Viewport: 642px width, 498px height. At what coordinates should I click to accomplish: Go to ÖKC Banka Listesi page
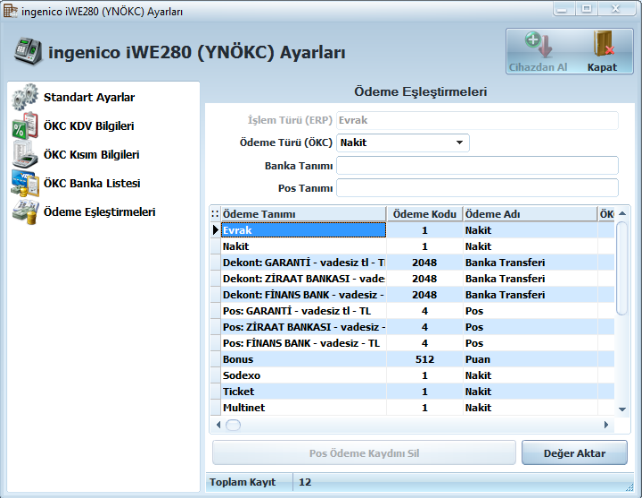tap(92, 183)
